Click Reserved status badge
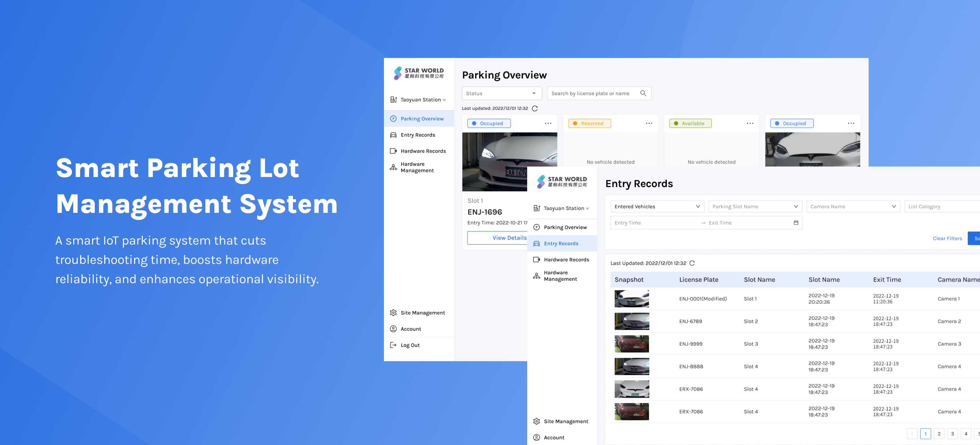The width and height of the screenshot is (980, 445). 589,124
